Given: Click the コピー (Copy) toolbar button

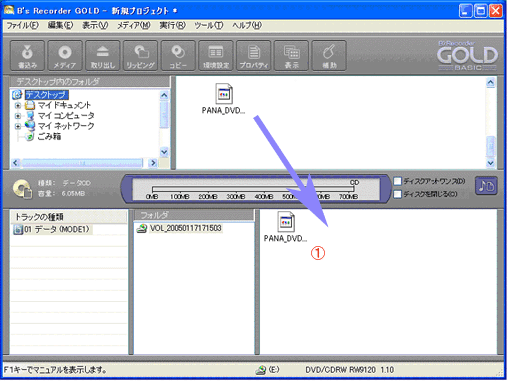Looking at the screenshot, I should pos(178,56).
